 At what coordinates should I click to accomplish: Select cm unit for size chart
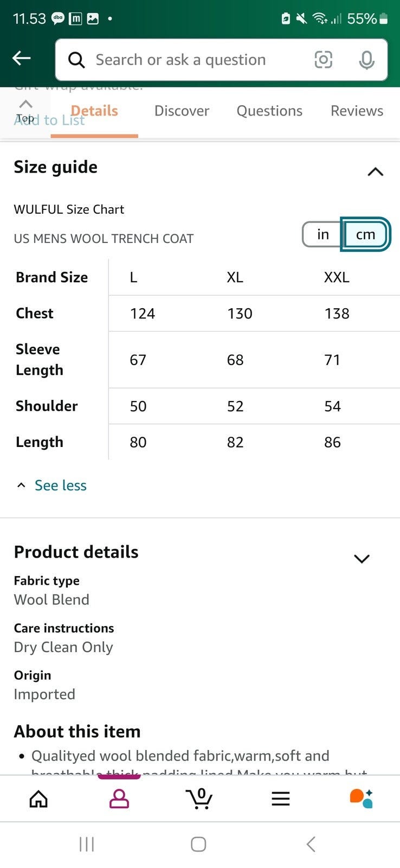(x=365, y=234)
